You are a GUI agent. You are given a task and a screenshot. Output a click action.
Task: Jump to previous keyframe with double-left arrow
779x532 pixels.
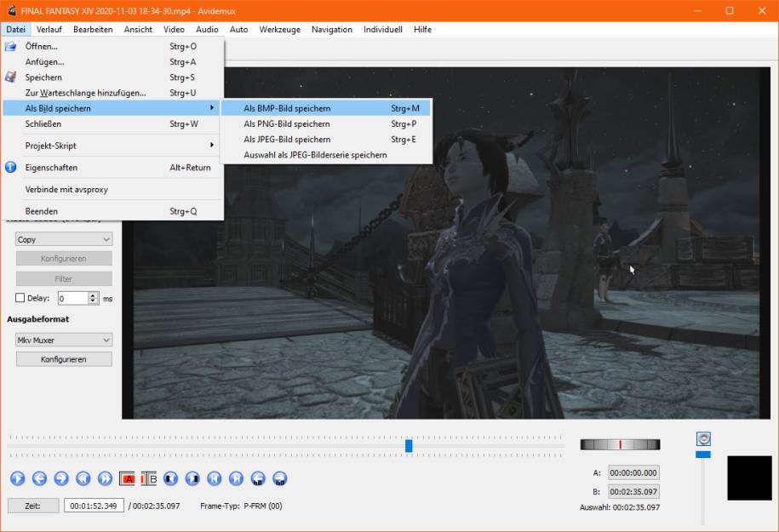(x=83, y=478)
